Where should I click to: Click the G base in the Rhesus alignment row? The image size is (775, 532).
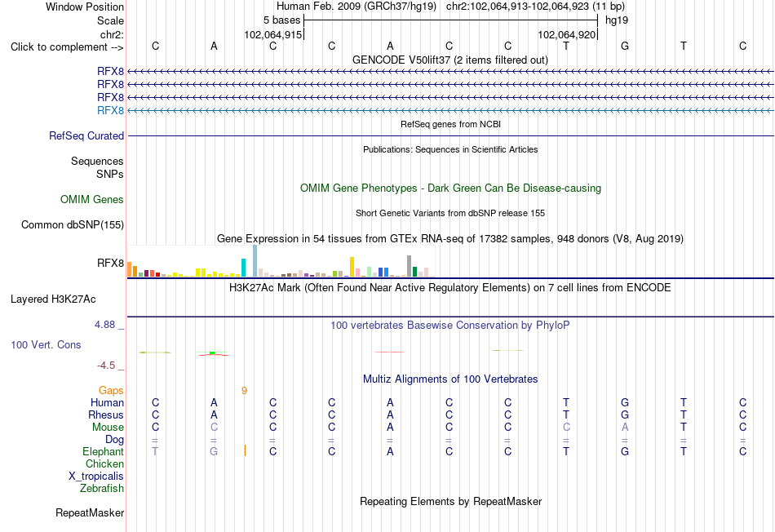(x=625, y=415)
